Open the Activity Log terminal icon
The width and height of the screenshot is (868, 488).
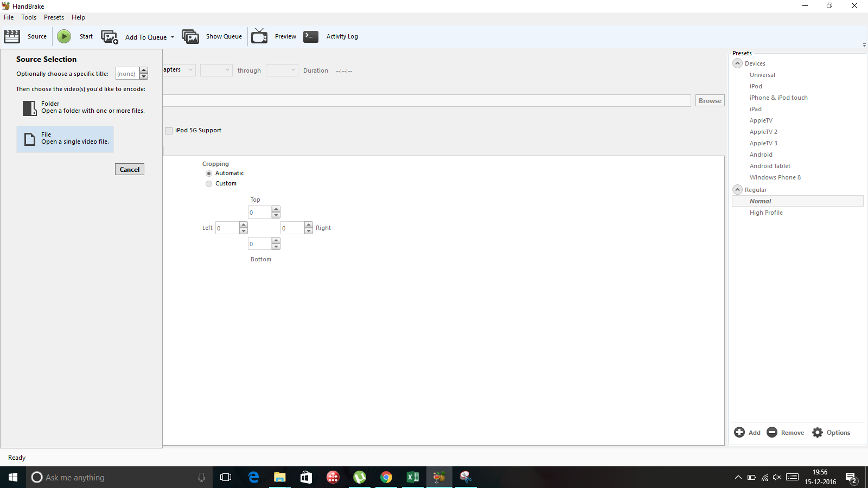(311, 36)
